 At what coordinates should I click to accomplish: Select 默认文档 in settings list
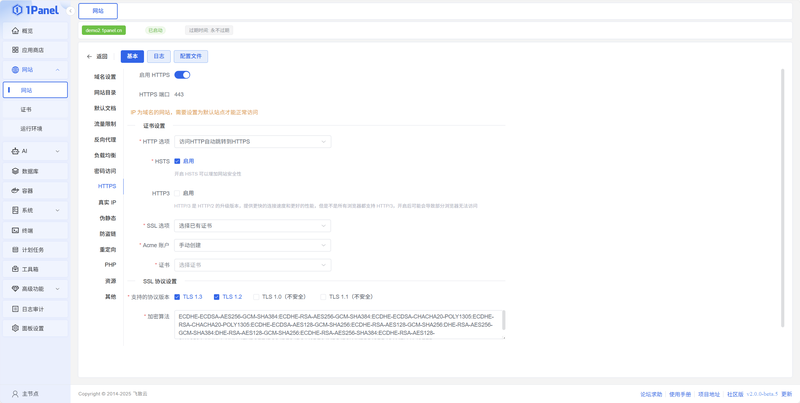point(105,108)
